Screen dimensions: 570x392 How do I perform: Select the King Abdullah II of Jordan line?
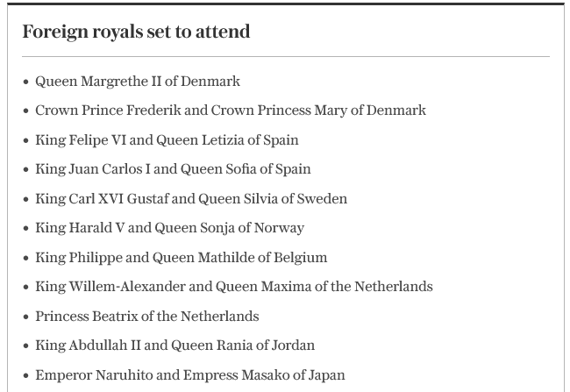point(175,346)
